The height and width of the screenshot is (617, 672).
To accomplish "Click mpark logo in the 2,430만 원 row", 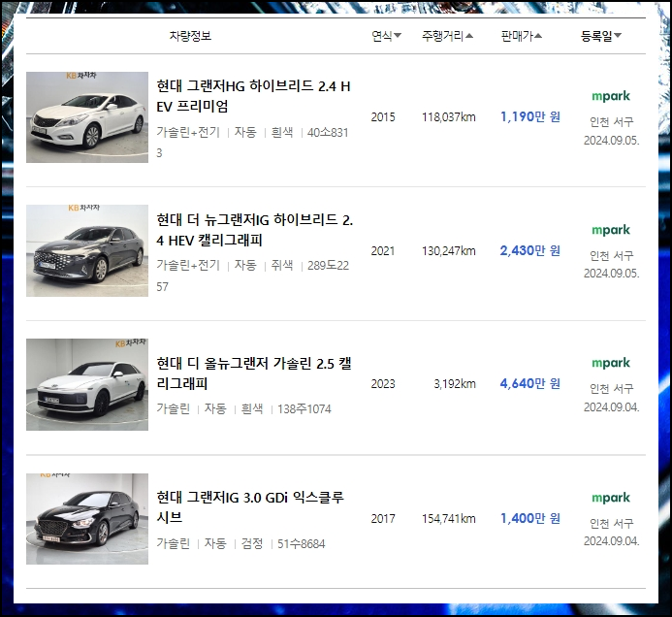I will [x=611, y=230].
